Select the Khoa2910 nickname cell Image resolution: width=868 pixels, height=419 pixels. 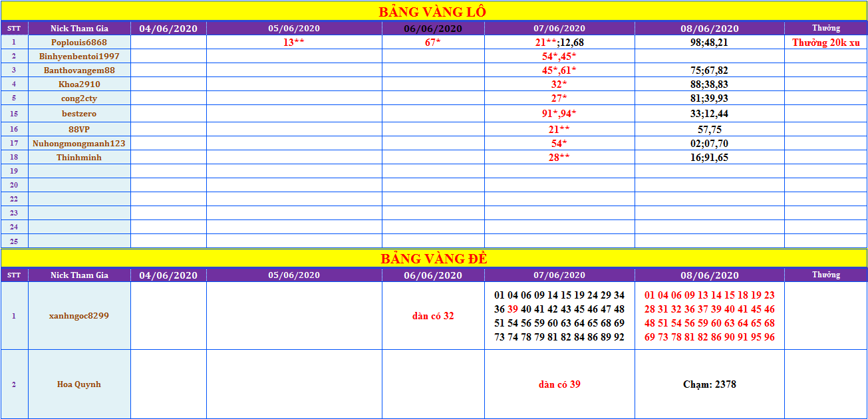(x=79, y=84)
